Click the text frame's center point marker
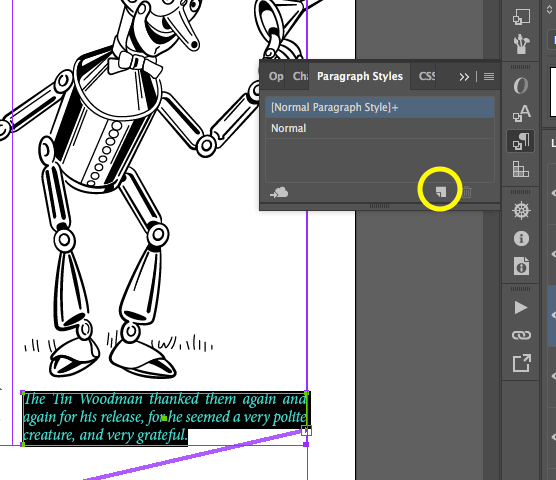 tap(164, 419)
